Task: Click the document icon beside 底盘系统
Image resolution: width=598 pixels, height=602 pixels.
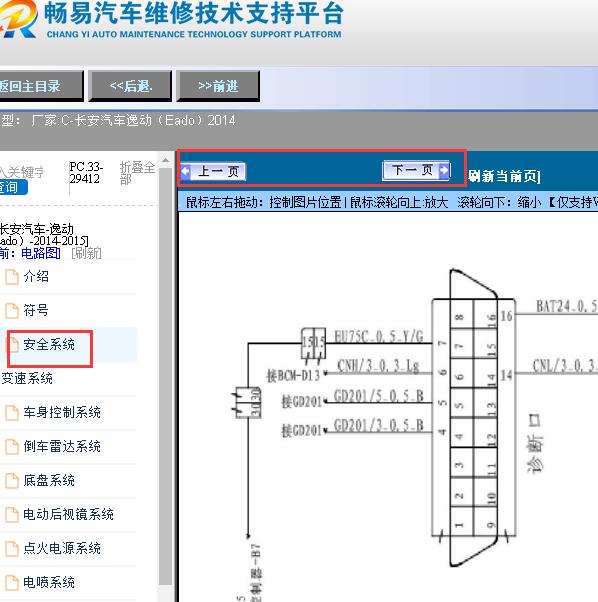Action: click(12, 481)
